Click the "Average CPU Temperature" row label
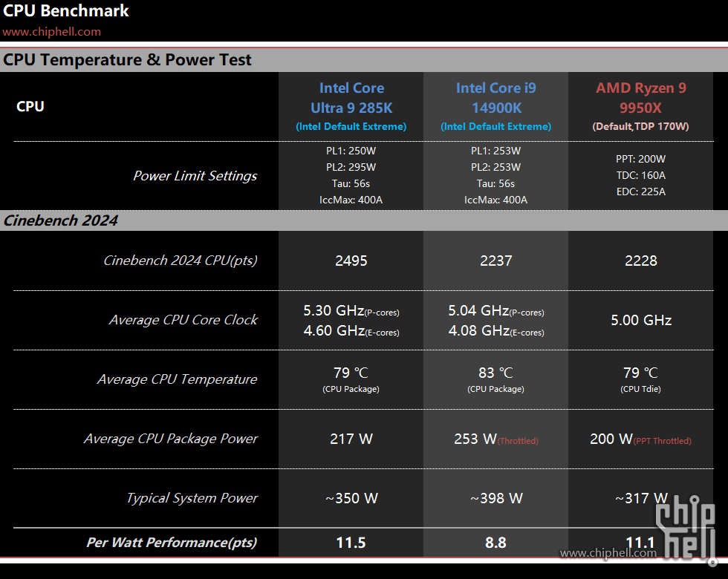 tap(177, 379)
